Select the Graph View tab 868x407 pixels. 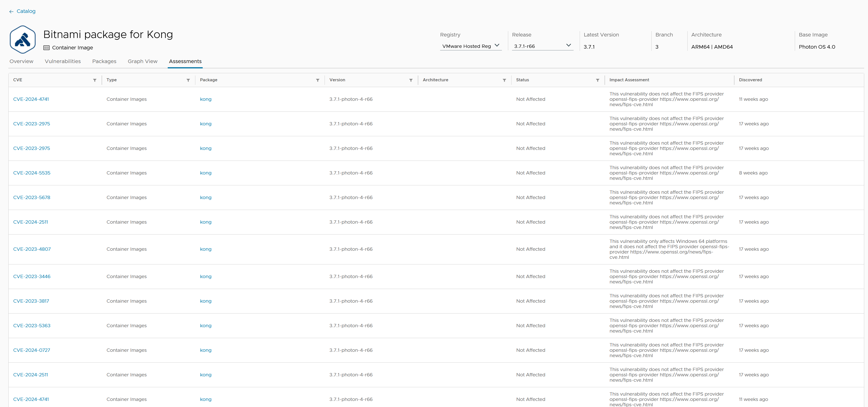click(x=142, y=61)
